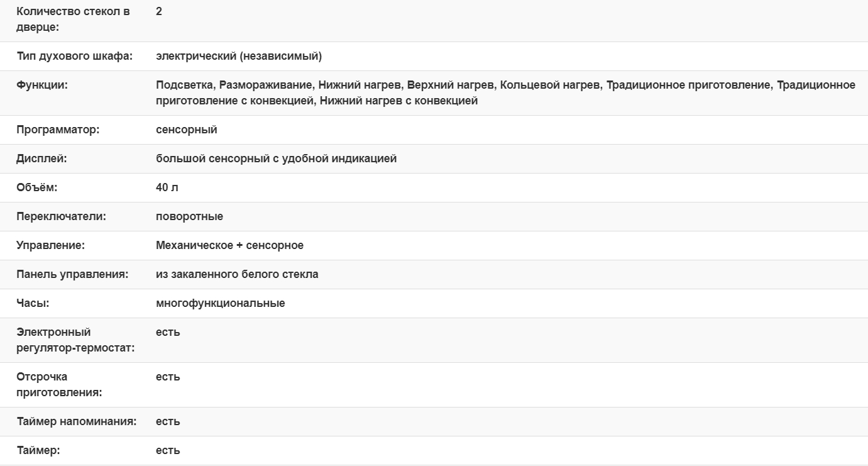Viewport: 868px width, 466px height.
Task: Click the 'многофункциональные' value for Часы
Action: coord(220,303)
